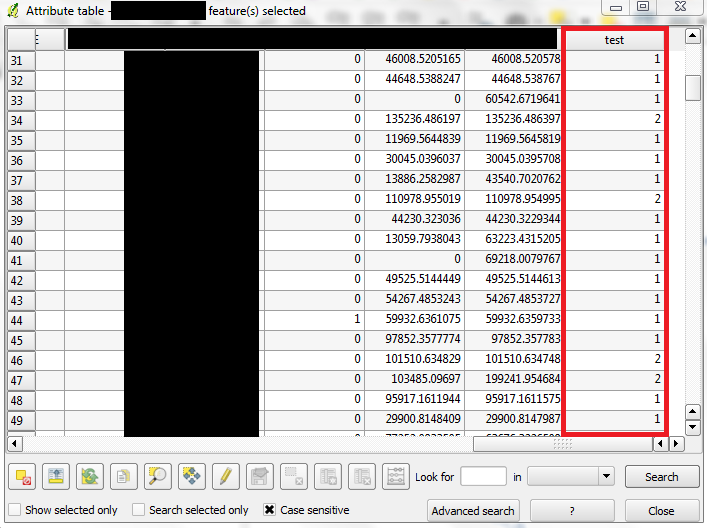The image size is (707, 528).
Task: Click vertical scrollbar up arrow at top
Action: pyautogui.click(x=693, y=36)
